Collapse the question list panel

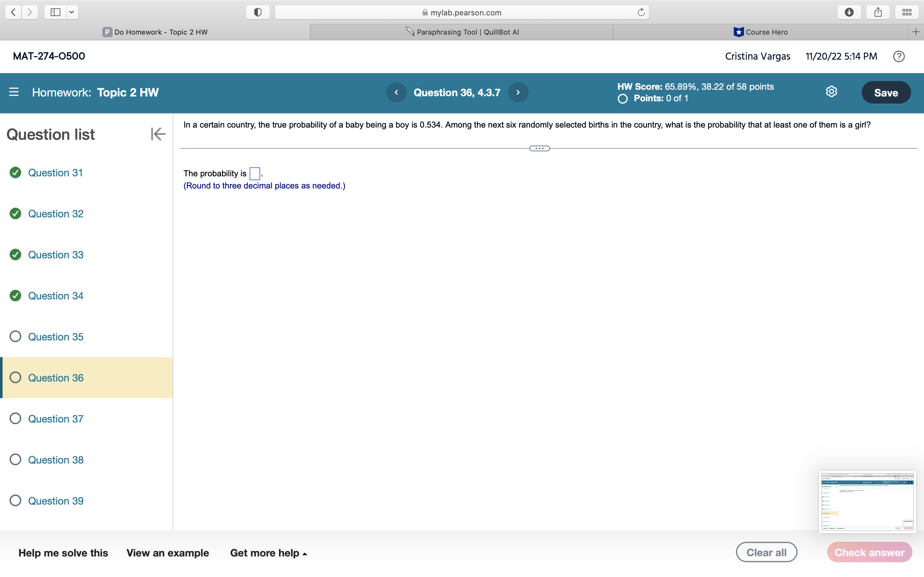tap(158, 134)
